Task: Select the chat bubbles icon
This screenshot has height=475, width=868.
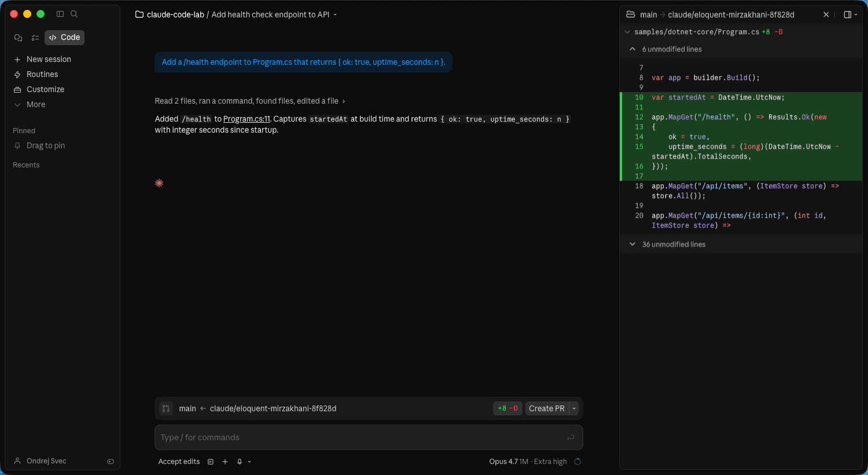Action: (18, 37)
